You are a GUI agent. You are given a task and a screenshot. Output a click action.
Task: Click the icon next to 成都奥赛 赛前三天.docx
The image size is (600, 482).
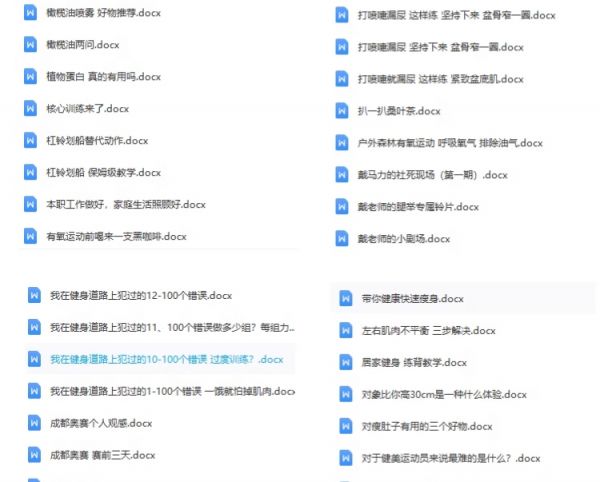click(x=34, y=455)
